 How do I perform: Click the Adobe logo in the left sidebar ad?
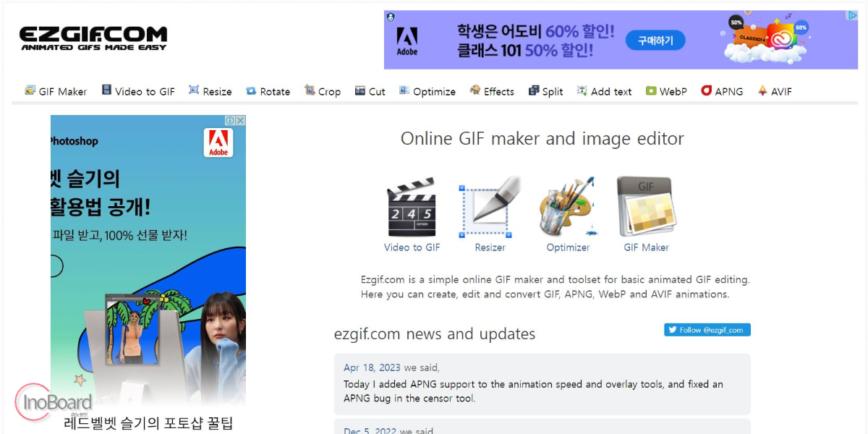pyautogui.click(x=218, y=142)
